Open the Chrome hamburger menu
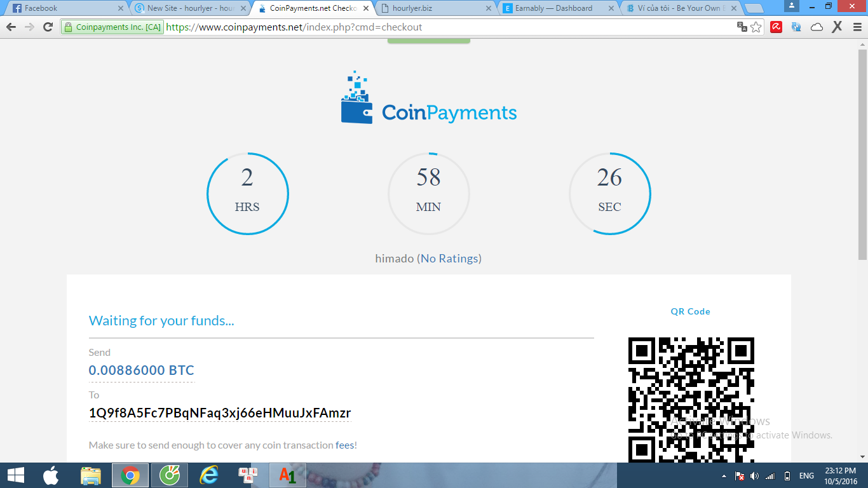This screenshot has height=488, width=868. (857, 27)
